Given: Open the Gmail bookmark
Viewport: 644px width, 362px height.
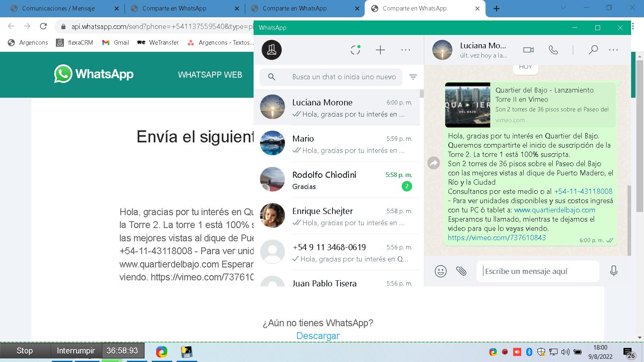Looking at the screenshot, I should tap(116, 43).
